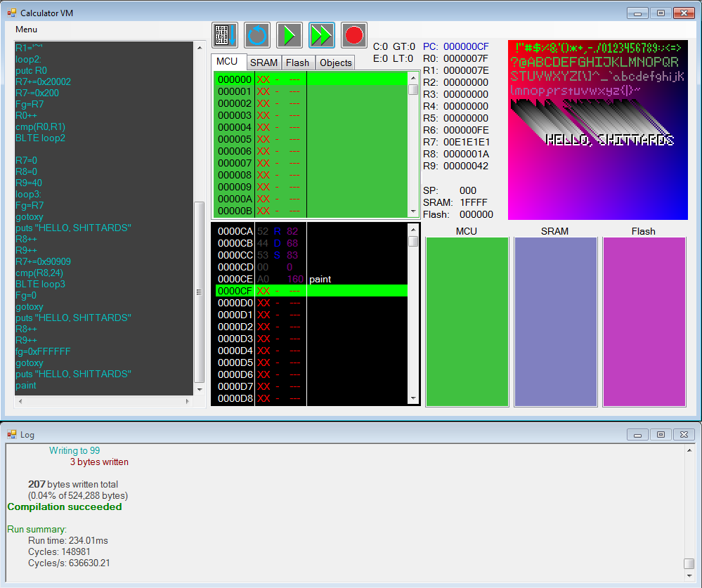
Task: Click the double-arrow fast run button
Action: tap(321, 35)
